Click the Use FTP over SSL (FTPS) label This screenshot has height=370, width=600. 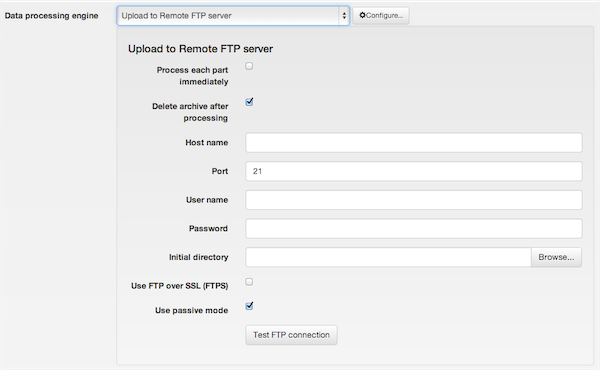[x=179, y=286]
